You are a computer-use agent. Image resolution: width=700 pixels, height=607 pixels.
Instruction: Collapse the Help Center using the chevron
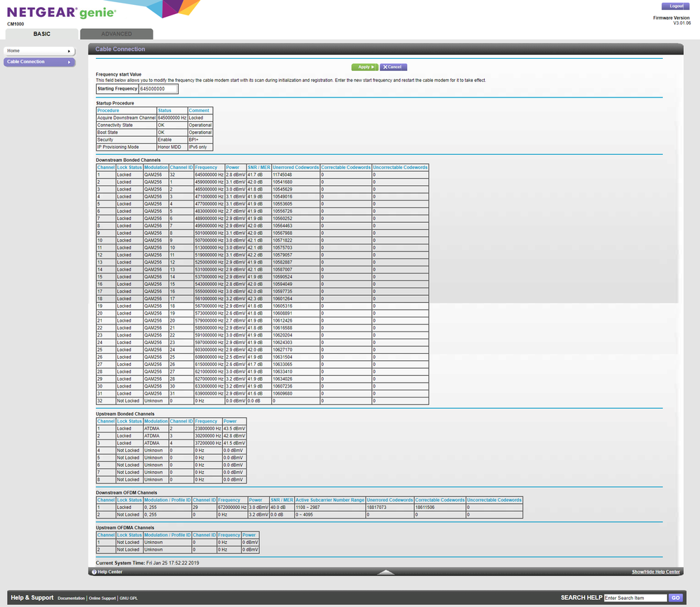(386, 572)
